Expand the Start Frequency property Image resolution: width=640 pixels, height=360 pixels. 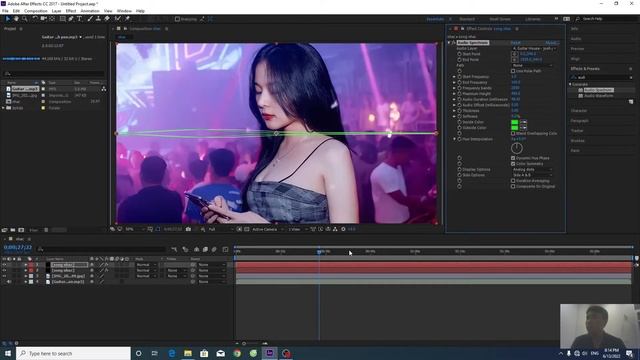(x=454, y=77)
